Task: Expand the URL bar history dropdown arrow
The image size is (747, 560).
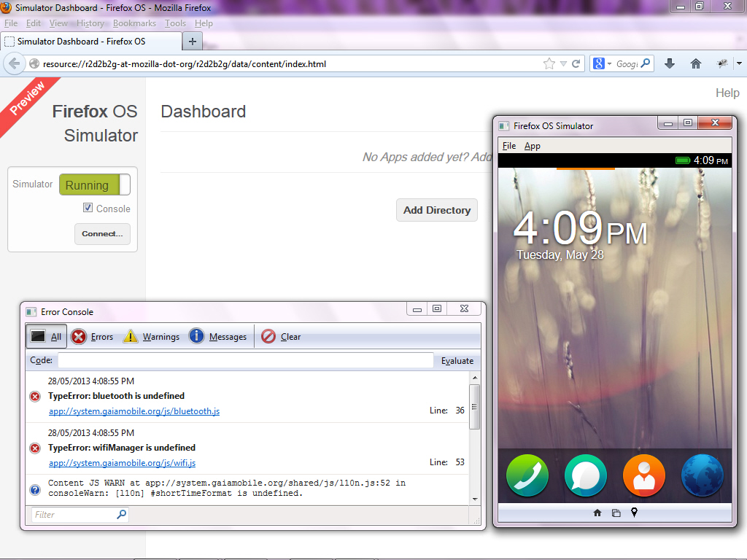Action: [563, 64]
